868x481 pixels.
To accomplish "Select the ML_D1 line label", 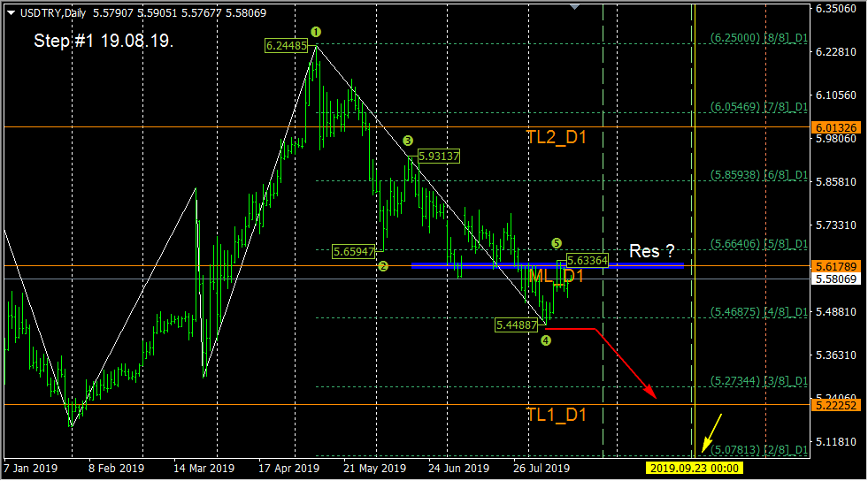I will tap(556, 275).
